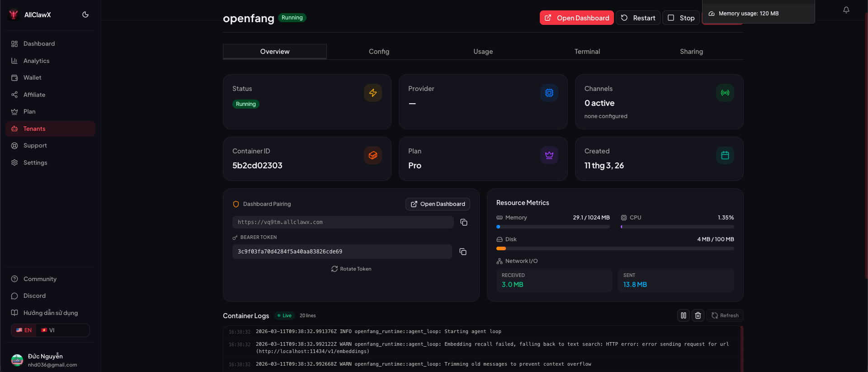Stop the openfang tenant
This screenshot has width=868, height=372.
click(681, 18)
